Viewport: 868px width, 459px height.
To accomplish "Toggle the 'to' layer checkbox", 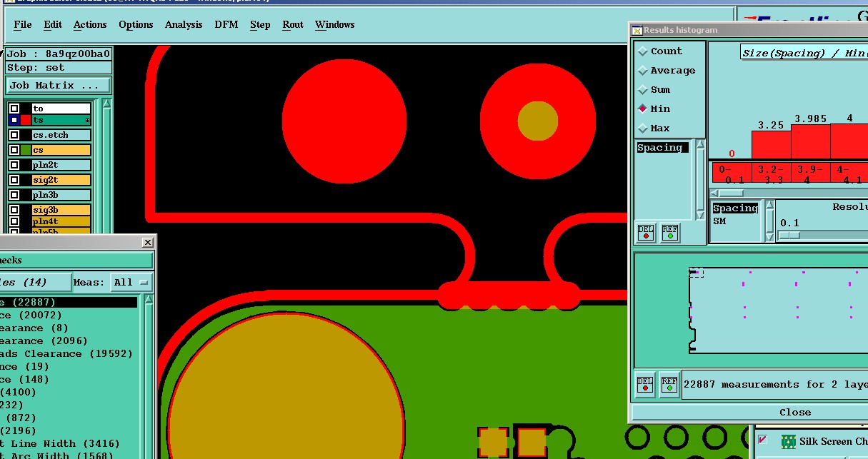I will coord(14,109).
